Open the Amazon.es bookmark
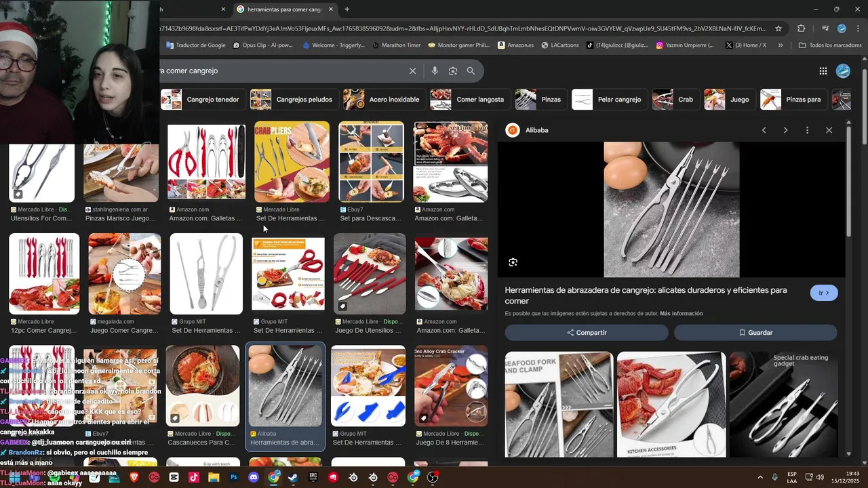This screenshot has height=488, width=868. pos(515,45)
